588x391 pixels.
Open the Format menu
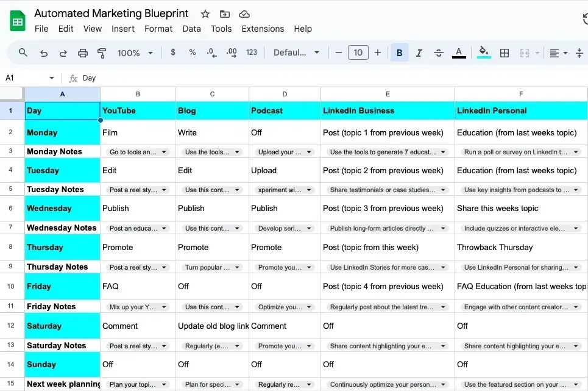pos(158,29)
